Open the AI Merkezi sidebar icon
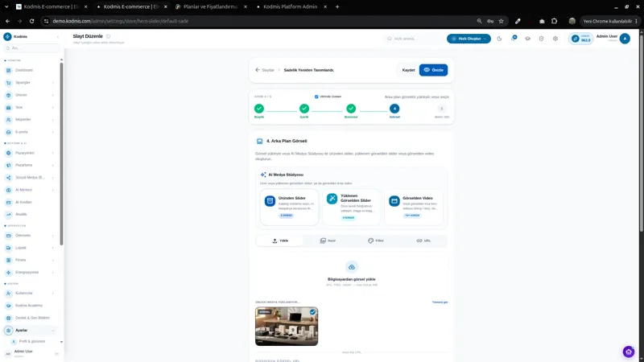 (x=9, y=190)
